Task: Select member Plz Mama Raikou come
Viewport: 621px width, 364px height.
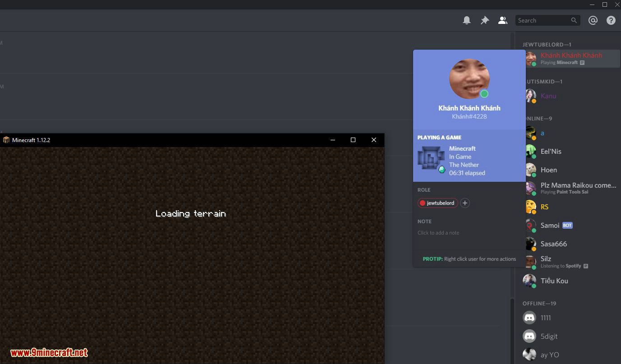Action: [570, 188]
